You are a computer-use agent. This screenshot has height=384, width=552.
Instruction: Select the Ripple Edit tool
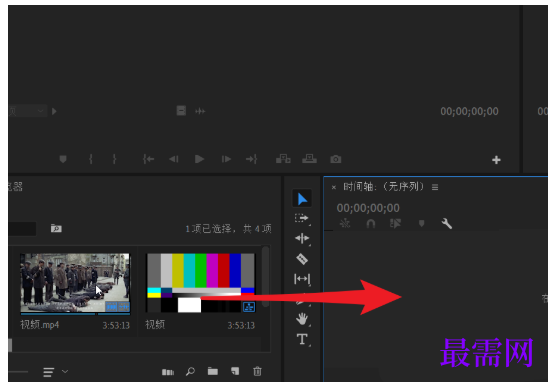302,239
